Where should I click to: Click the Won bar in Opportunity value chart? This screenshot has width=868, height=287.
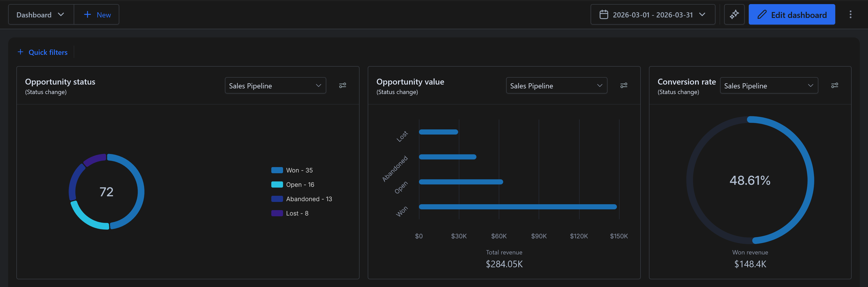tap(518, 207)
